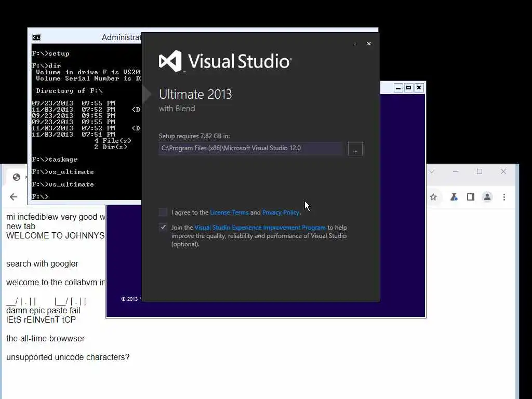Viewport: 532px width, 399px height.
Task: Open the License Terms link
Action: [229, 212]
